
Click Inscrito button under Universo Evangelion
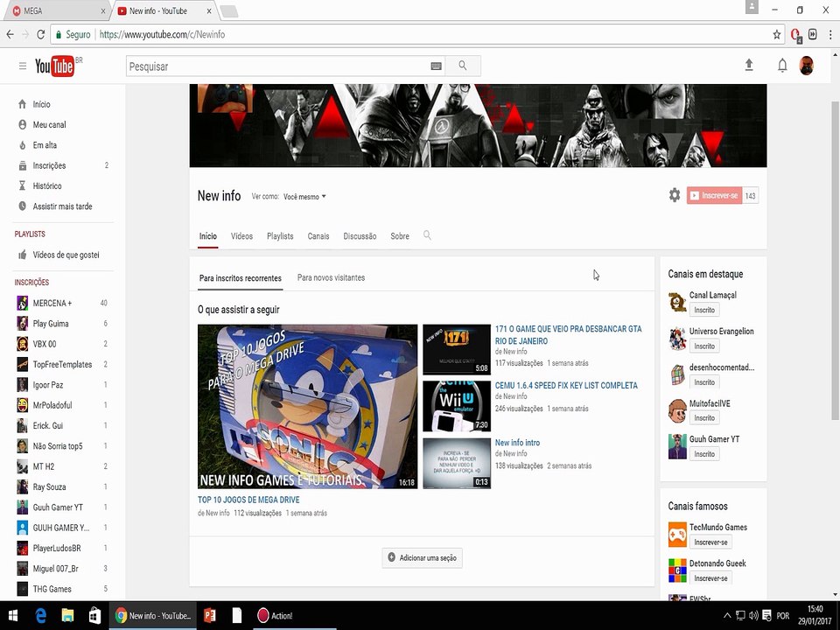tap(703, 346)
